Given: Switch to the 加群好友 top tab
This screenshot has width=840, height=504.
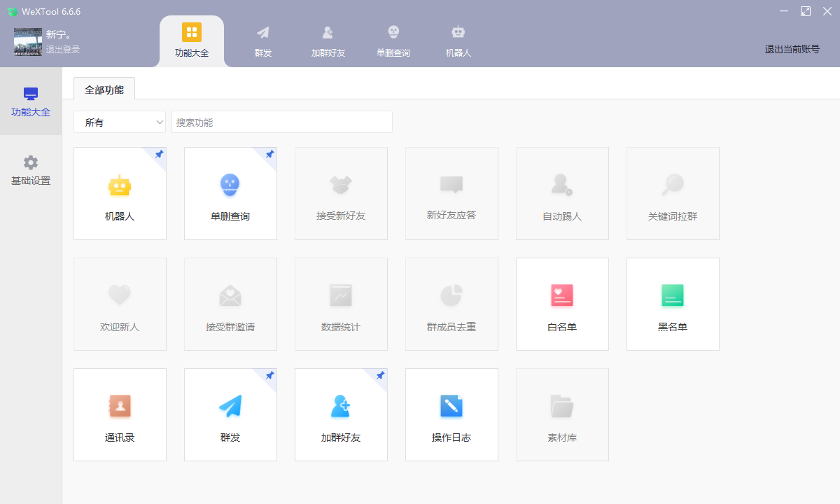Looking at the screenshot, I should pos(328,41).
